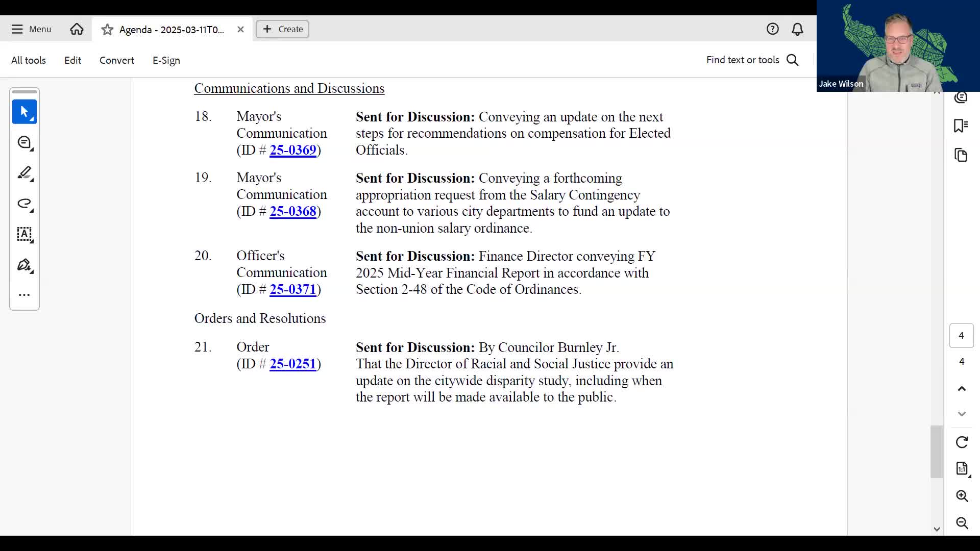Select the Highlight pen tool
980x551 pixels.
(24, 173)
